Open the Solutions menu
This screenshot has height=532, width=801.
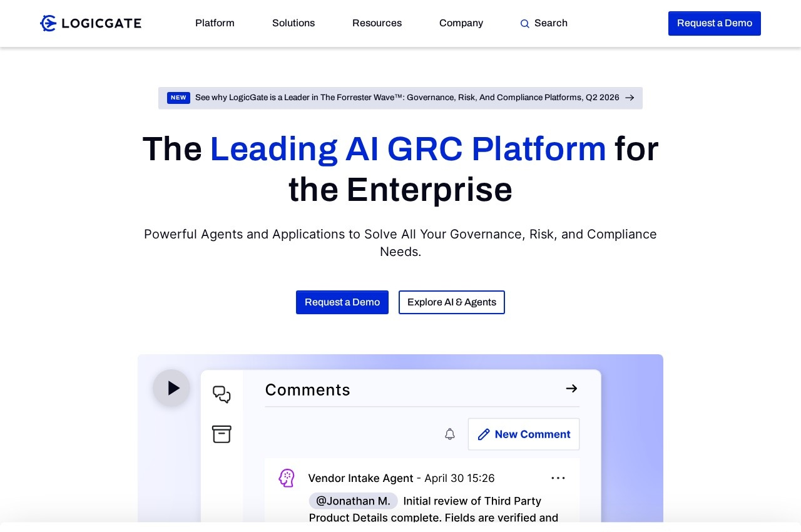point(293,23)
